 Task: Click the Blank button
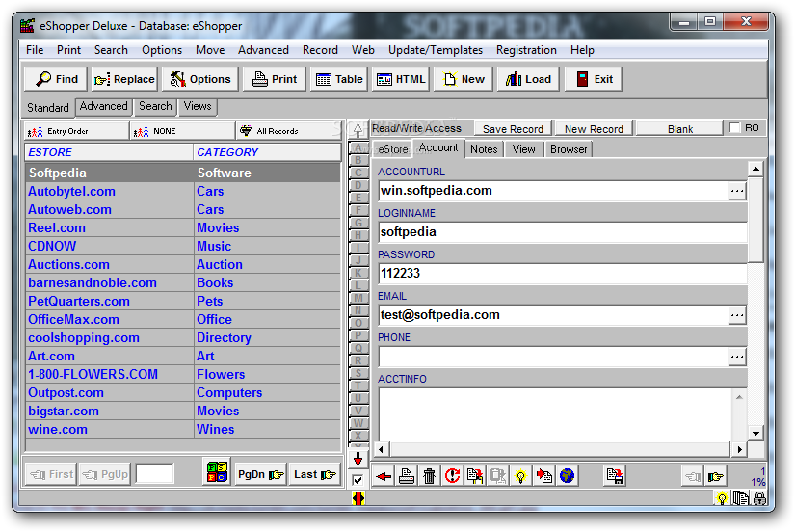click(x=680, y=129)
